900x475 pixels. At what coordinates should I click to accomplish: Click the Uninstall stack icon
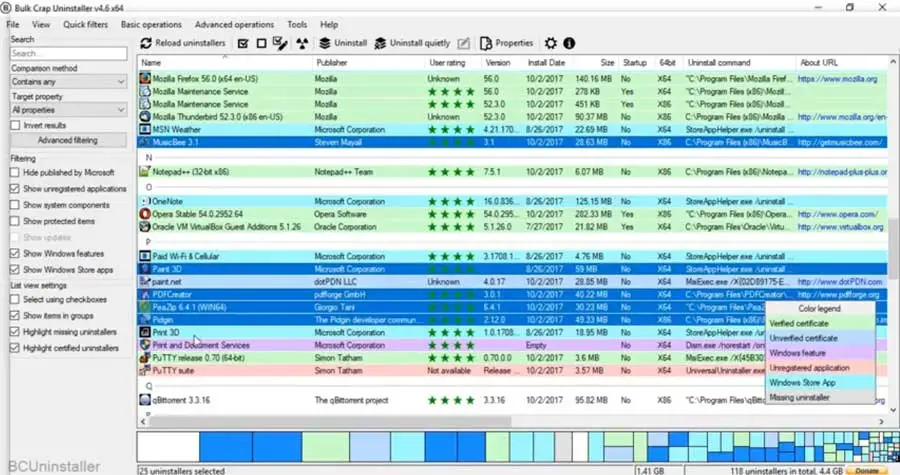click(x=325, y=43)
